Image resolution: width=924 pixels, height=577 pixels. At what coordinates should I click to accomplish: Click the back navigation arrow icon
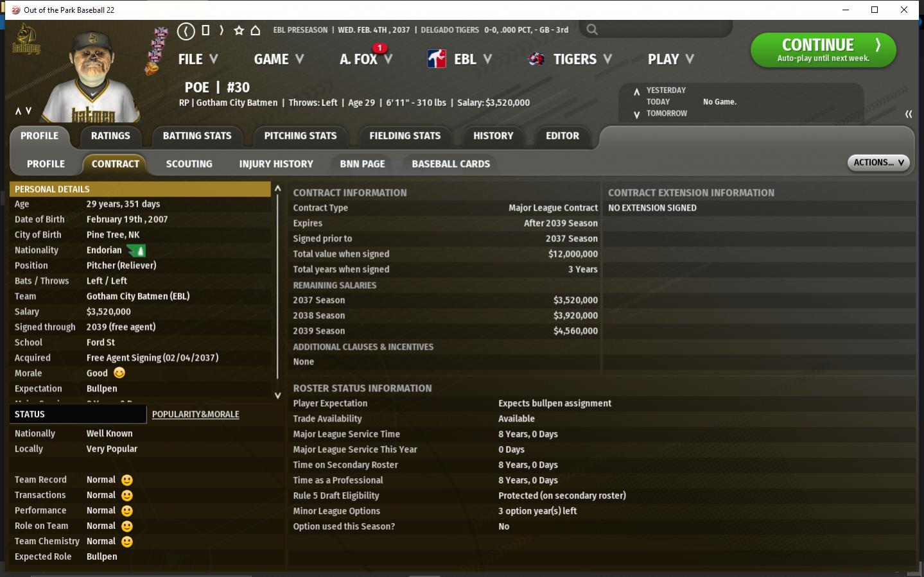pyautogui.click(x=186, y=31)
